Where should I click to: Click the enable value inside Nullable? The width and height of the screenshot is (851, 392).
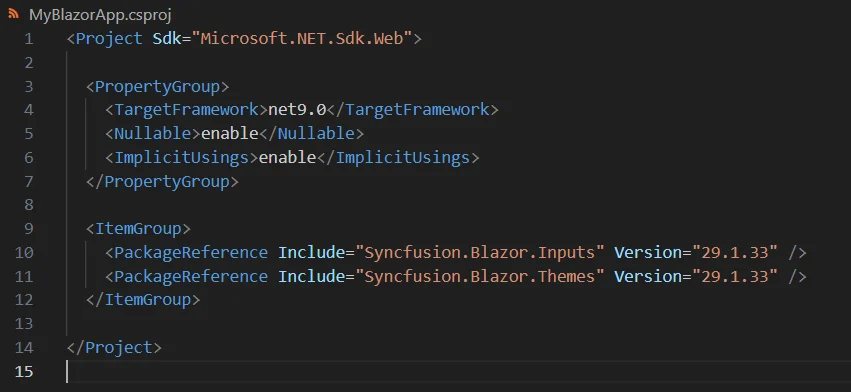click(230, 134)
